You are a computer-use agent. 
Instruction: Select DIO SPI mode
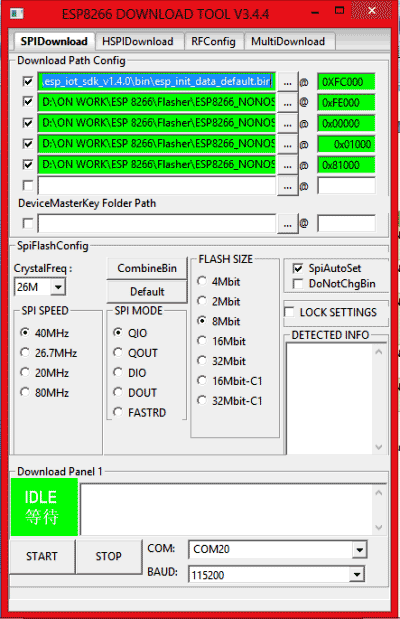pyautogui.click(x=130, y=373)
